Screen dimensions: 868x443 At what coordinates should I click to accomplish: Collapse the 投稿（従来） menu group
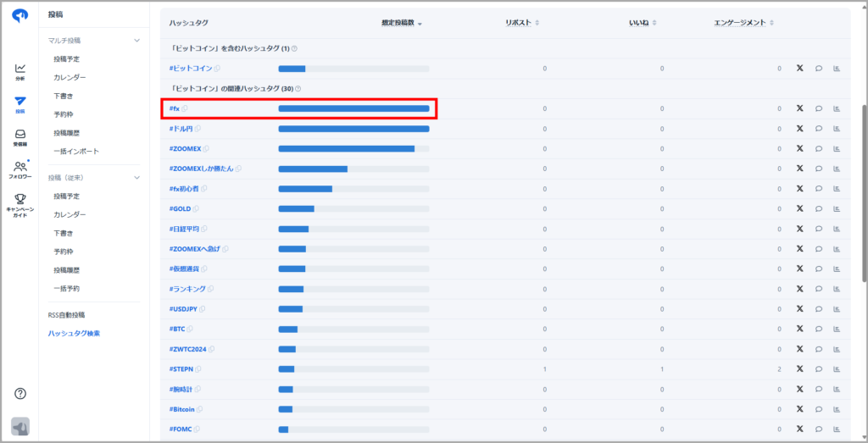pos(136,178)
